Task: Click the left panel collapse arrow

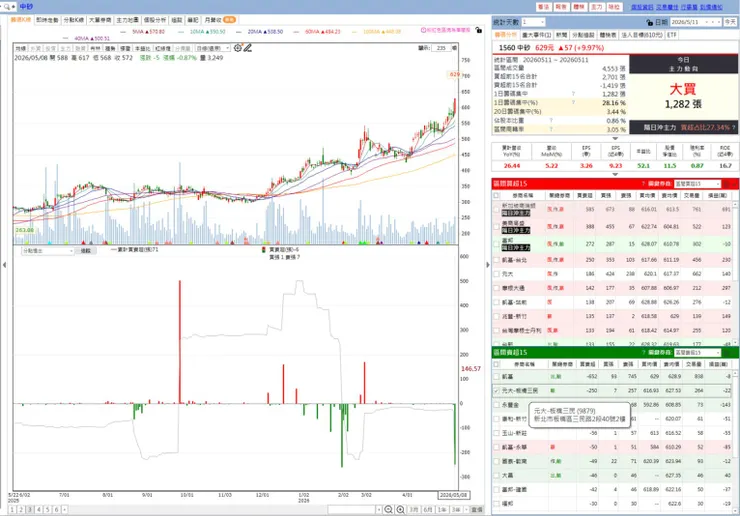Action: click(x=4, y=265)
